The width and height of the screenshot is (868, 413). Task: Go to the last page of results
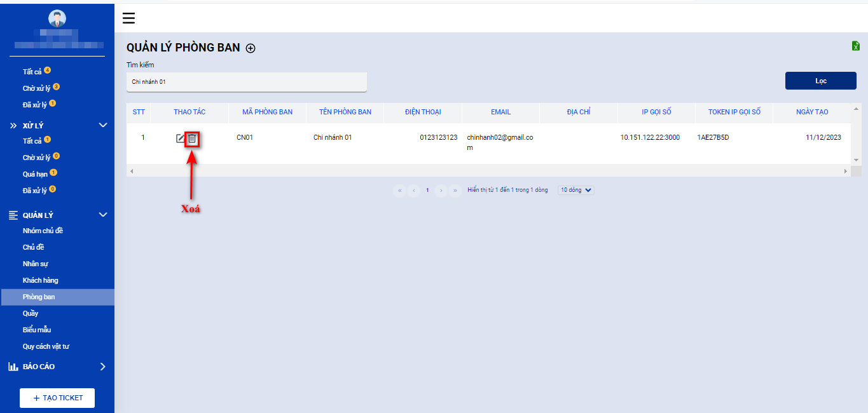455,190
